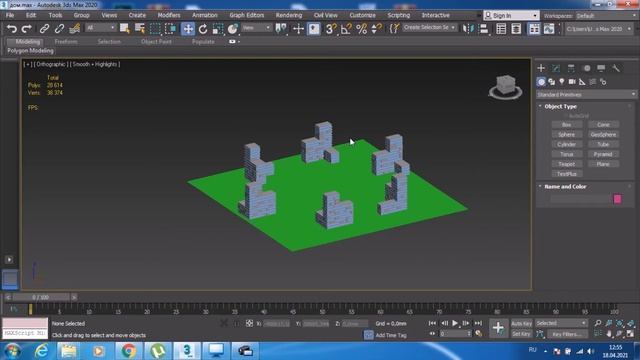
Task: Open the reference coordinate system View dropdown
Action: (x=256, y=28)
